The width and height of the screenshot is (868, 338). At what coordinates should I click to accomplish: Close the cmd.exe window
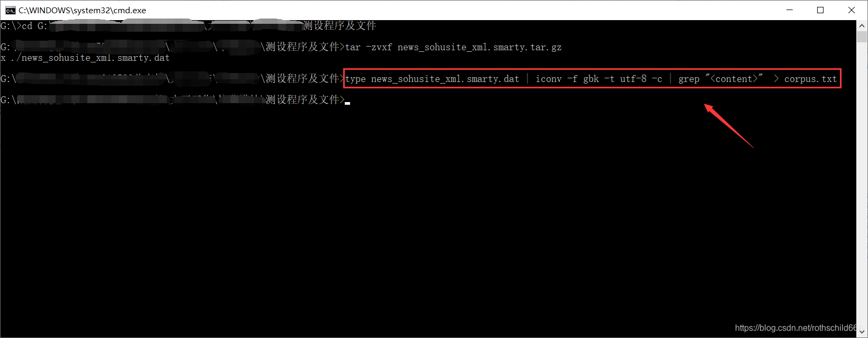pos(852,10)
